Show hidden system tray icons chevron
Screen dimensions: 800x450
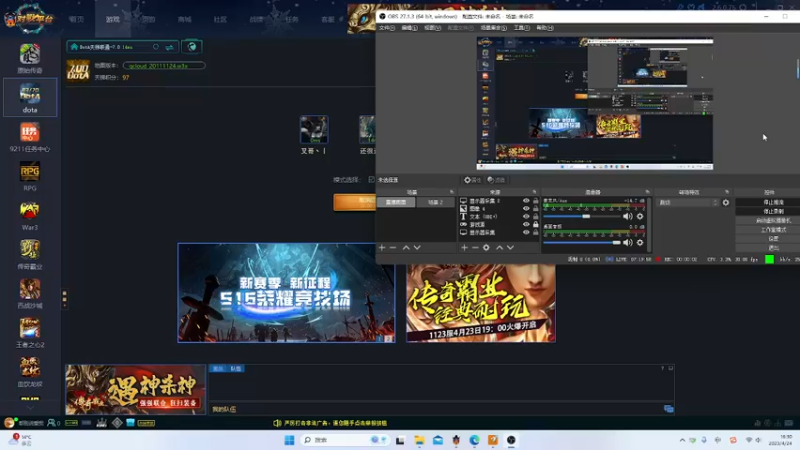(682, 440)
